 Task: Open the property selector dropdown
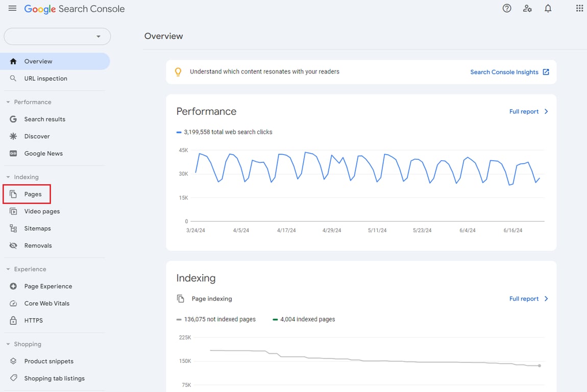pos(57,36)
